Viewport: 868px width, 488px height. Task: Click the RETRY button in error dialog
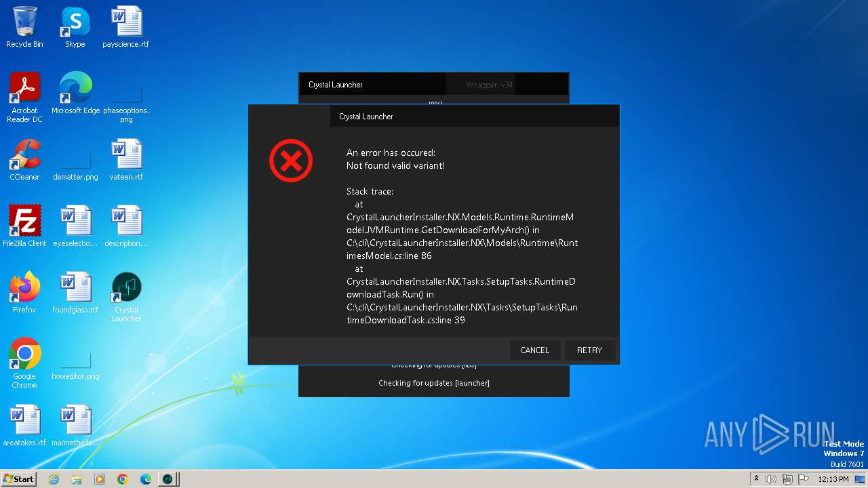coord(589,350)
